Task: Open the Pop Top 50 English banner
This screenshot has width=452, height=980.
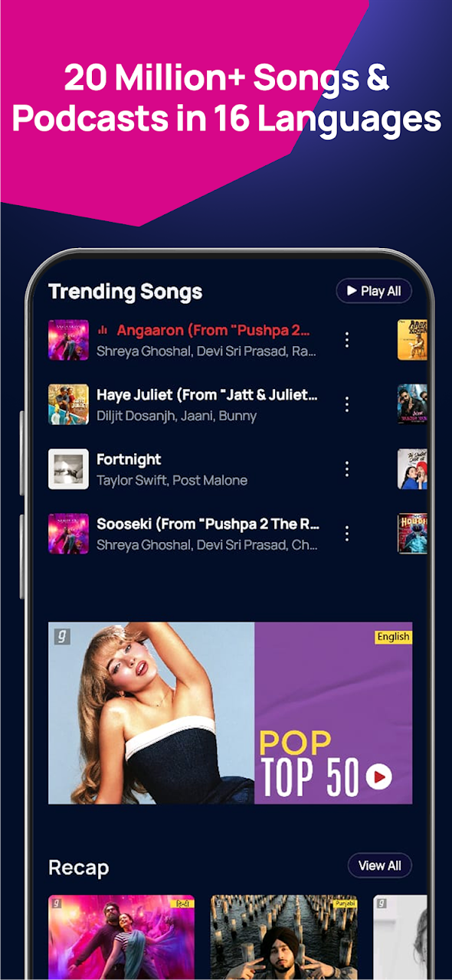Action: point(230,713)
